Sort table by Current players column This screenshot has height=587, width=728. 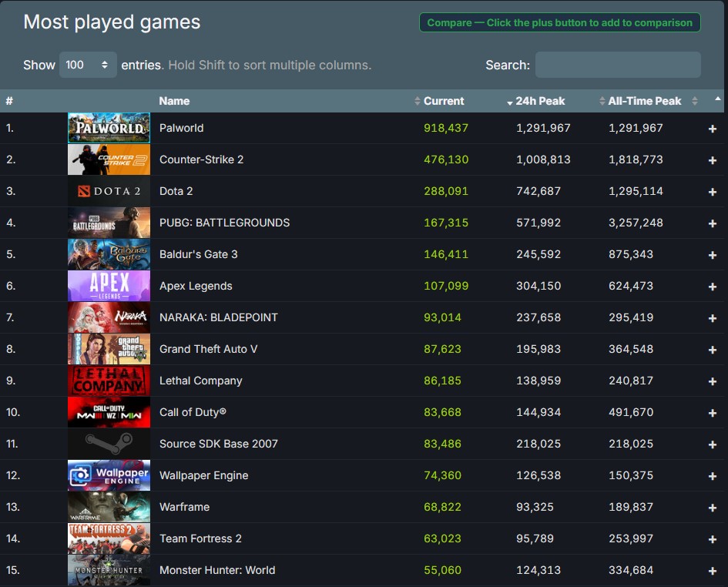click(x=443, y=101)
